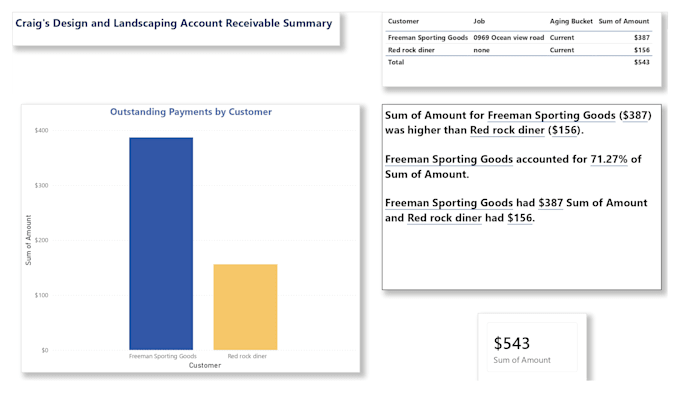Click Freeman Sporting Goods axis label in chart

pos(163,356)
